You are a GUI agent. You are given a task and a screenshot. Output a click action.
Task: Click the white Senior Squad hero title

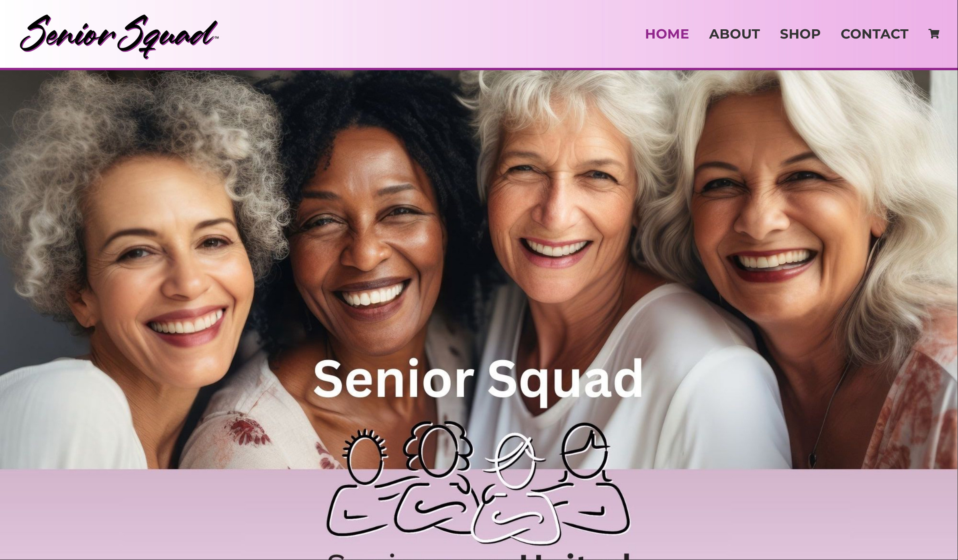[x=478, y=380]
